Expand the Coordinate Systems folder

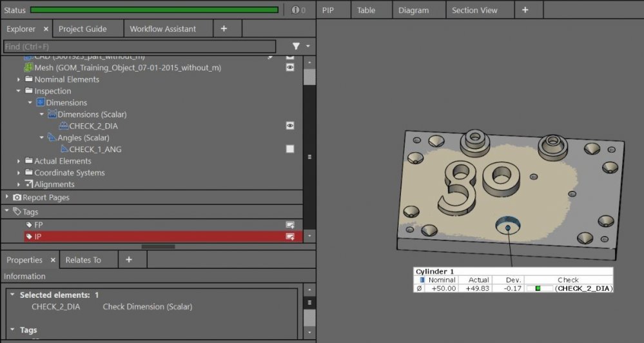coord(19,173)
